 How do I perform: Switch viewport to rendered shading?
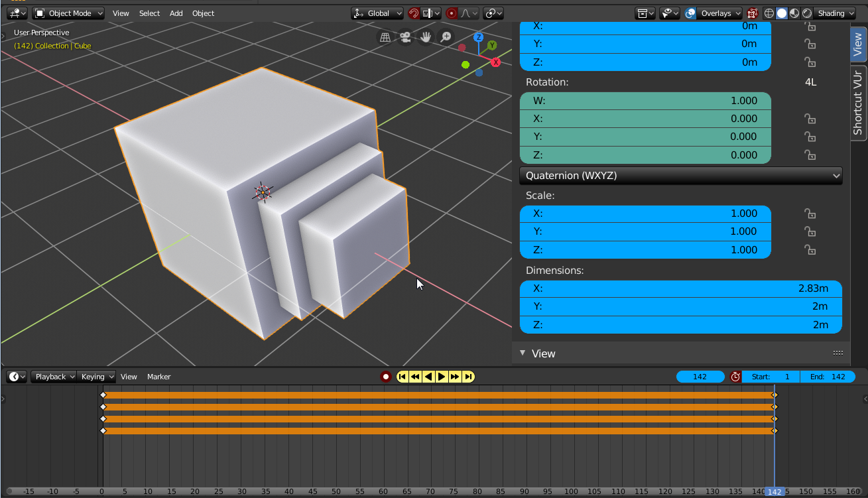point(807,13)
